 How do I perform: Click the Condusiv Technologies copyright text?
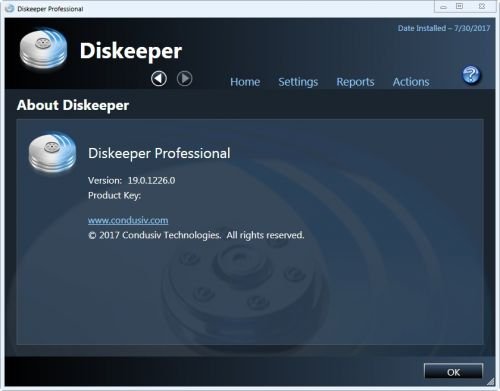[196, 235]
